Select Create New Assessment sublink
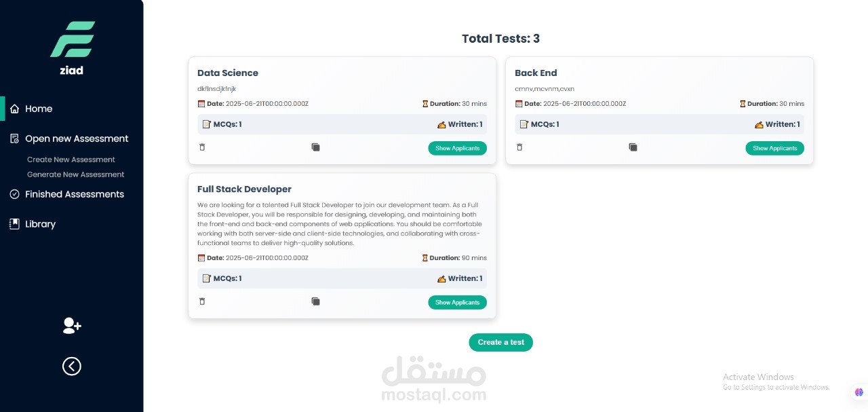 coord(71,160)
